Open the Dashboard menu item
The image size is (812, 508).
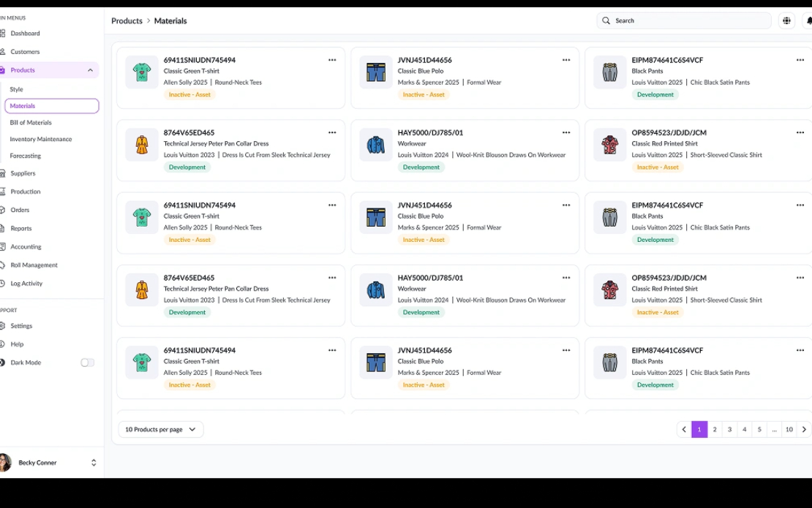pos(25,33)
